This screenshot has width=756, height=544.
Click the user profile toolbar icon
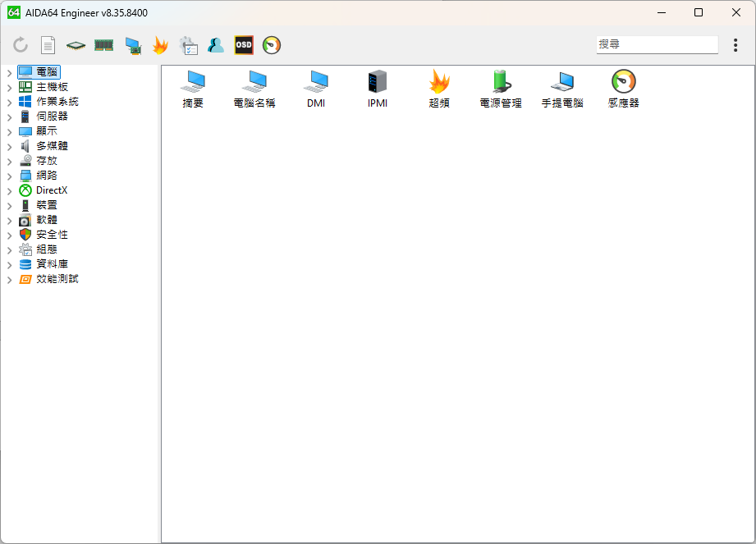(216, 45)
